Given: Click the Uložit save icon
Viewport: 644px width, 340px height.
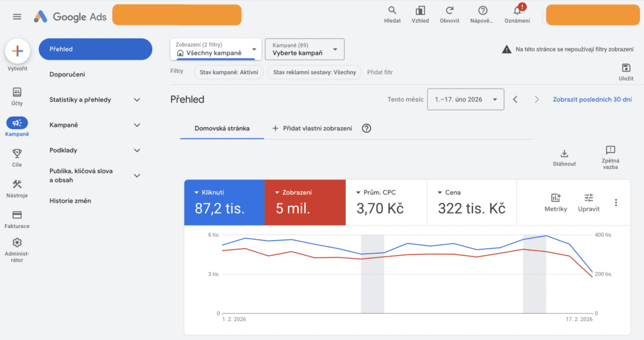Looking at the screenshot, I should (625, 68).
